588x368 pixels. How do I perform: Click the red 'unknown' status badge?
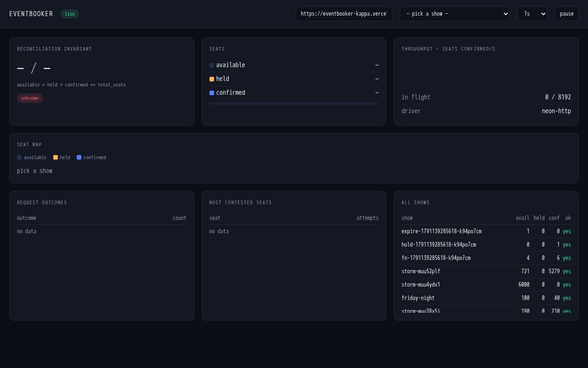30,98
